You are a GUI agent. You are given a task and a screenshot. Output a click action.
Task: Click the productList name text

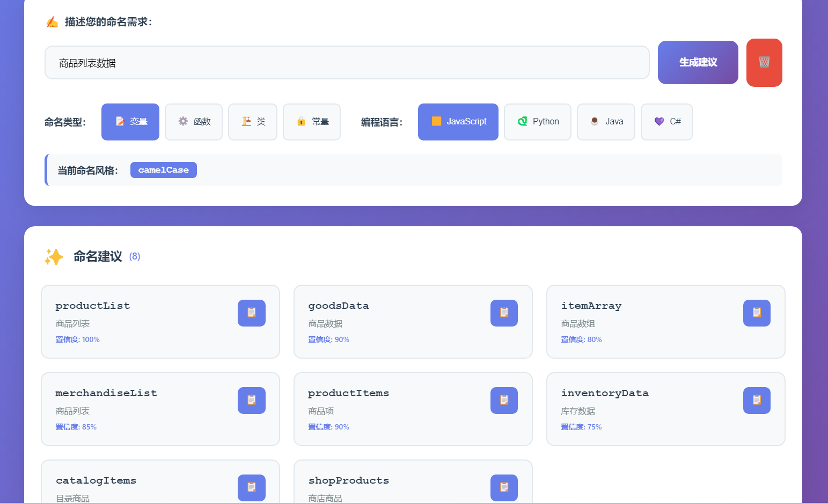pyautogui.click(x=93, y=306)
